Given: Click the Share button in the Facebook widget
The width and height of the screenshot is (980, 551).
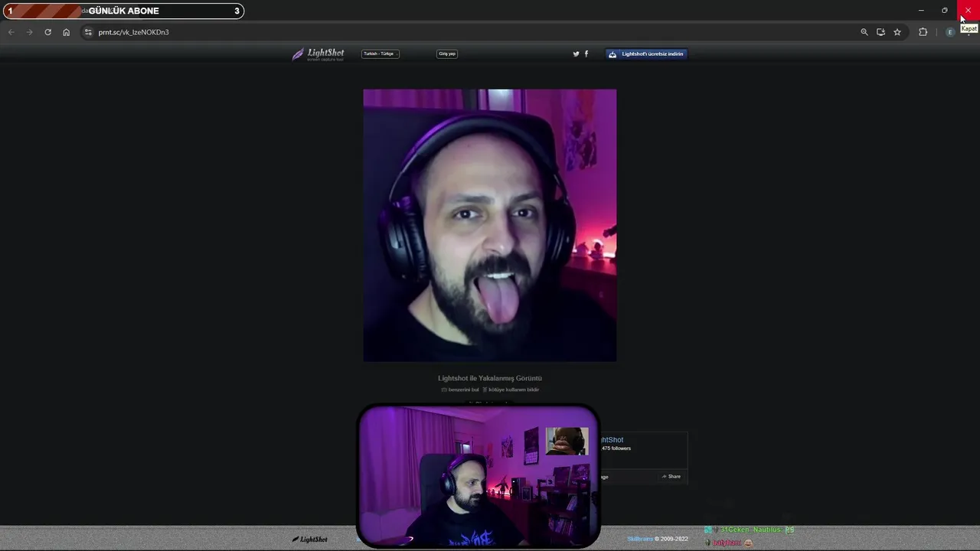Looking at the screenshot, I should [671, 477].
